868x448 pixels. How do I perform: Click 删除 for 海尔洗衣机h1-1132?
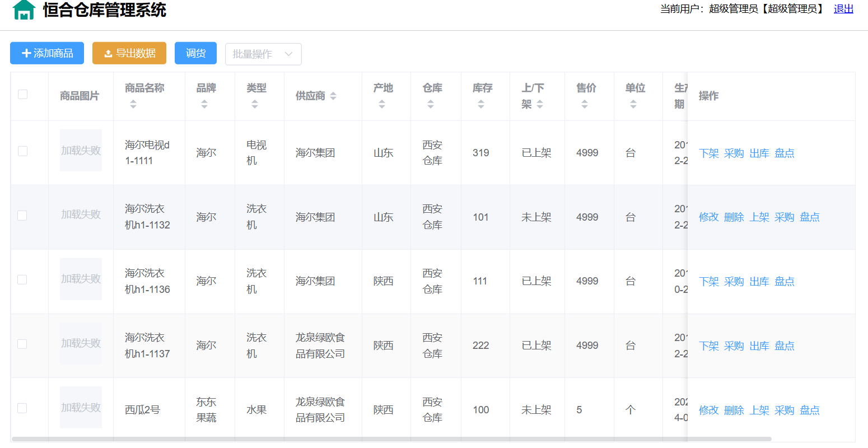(734, 217)
